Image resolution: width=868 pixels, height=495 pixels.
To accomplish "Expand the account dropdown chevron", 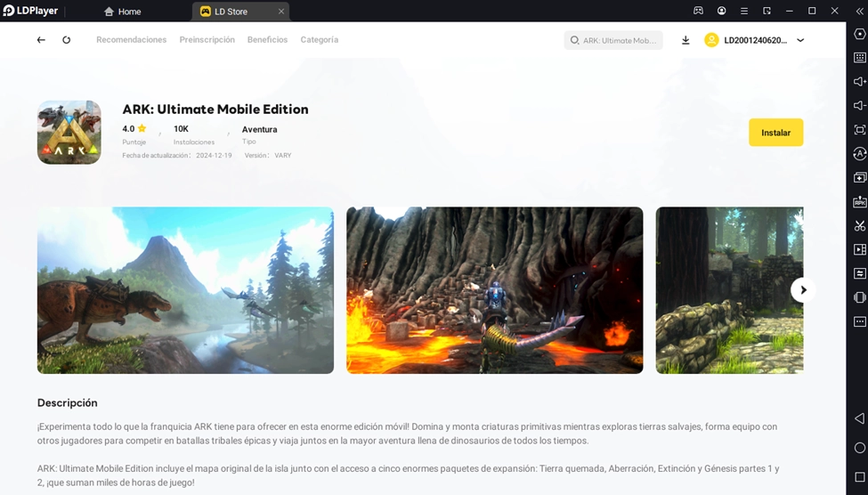I will (800, 40).
